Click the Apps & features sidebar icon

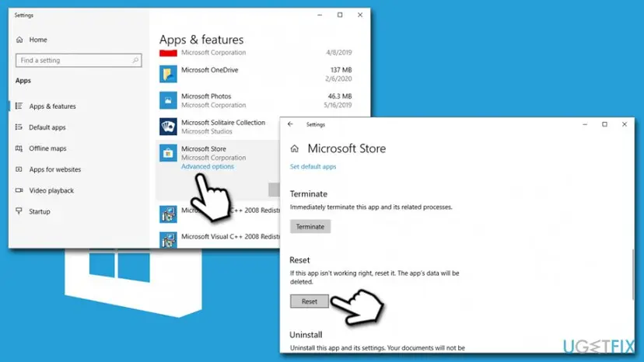19,106
